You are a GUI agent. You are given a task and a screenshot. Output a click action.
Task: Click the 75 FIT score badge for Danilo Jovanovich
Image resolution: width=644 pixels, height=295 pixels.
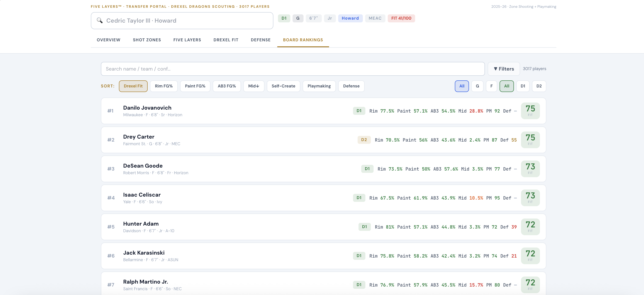[x=530, y=111]
